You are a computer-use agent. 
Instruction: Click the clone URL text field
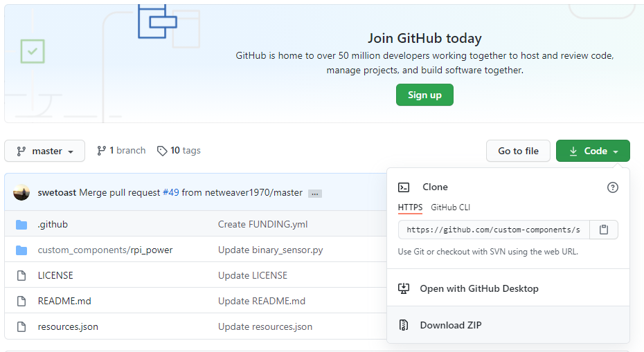[493, 230]
